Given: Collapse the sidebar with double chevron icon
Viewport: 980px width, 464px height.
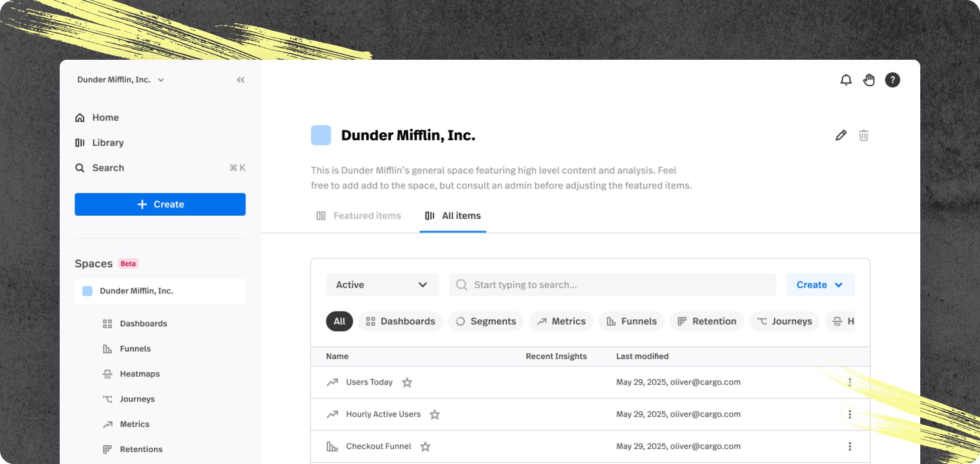Looking at the screenshot, I should coord(241,80).
